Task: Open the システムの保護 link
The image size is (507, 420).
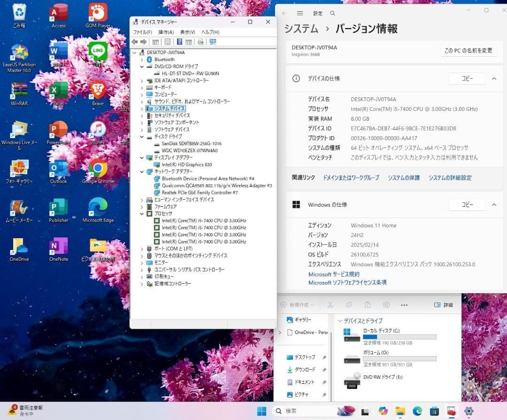Action: pos(403,178)
